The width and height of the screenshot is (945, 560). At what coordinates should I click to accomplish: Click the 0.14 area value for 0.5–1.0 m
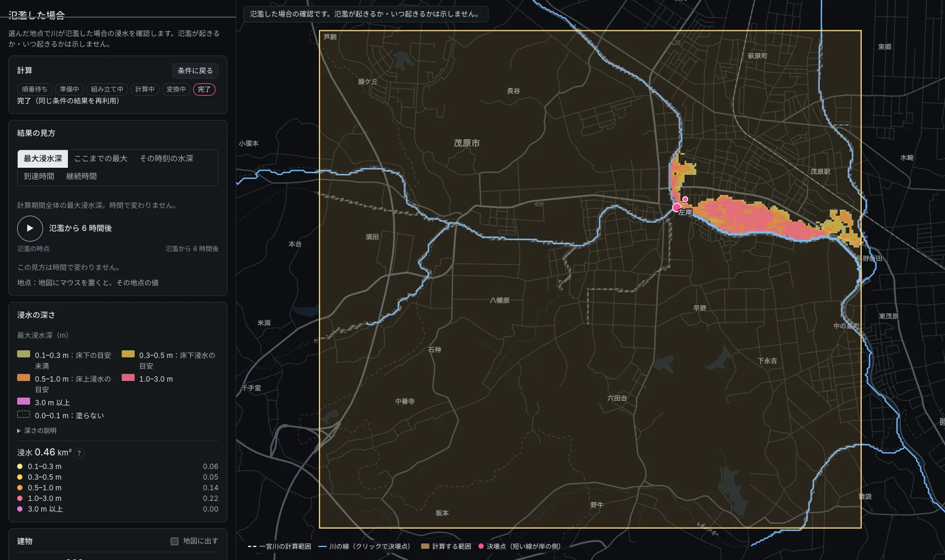(210, 488)
